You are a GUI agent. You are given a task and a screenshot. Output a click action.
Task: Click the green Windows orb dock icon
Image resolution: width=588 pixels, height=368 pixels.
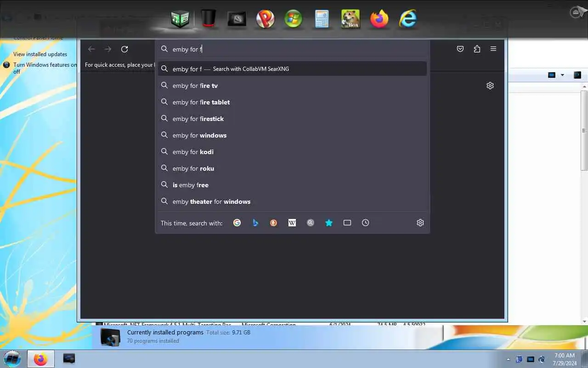click(x=294, y=19)
